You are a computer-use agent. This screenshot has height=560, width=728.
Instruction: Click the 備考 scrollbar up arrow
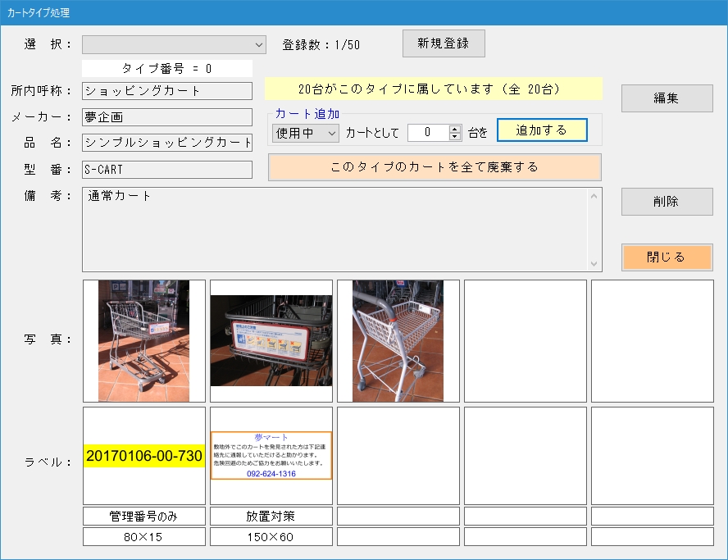tap(594, 196)
